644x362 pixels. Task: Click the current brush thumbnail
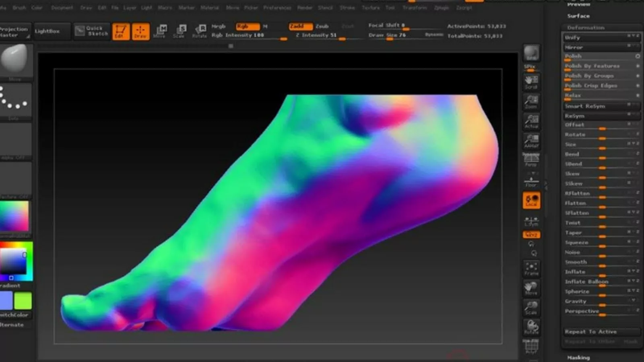pos(14,58)
